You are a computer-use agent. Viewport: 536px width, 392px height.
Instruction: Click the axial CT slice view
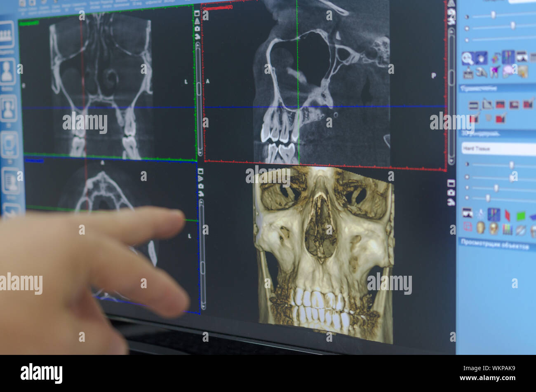[111, 235]
